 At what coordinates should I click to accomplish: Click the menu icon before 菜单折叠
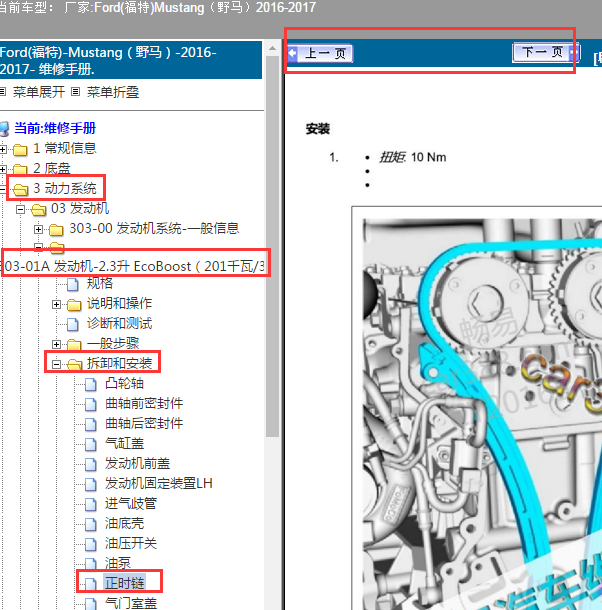point(75,92)
